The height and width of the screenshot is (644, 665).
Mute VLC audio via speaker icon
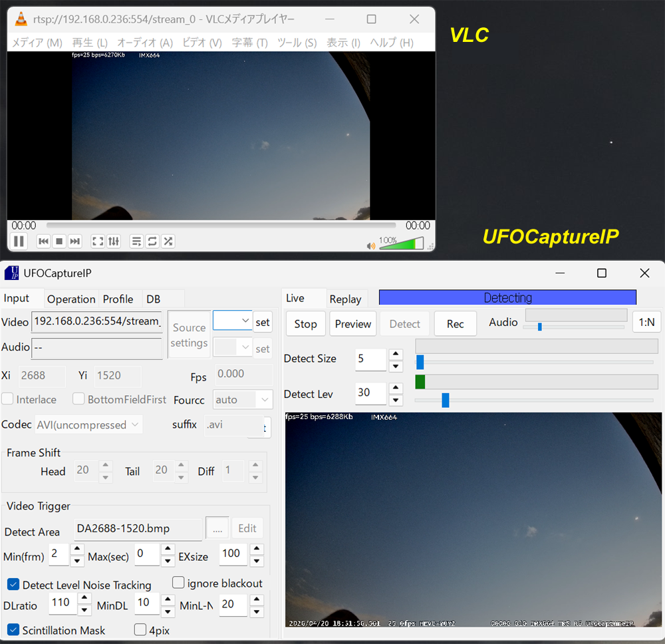click(x=371, y=244)
